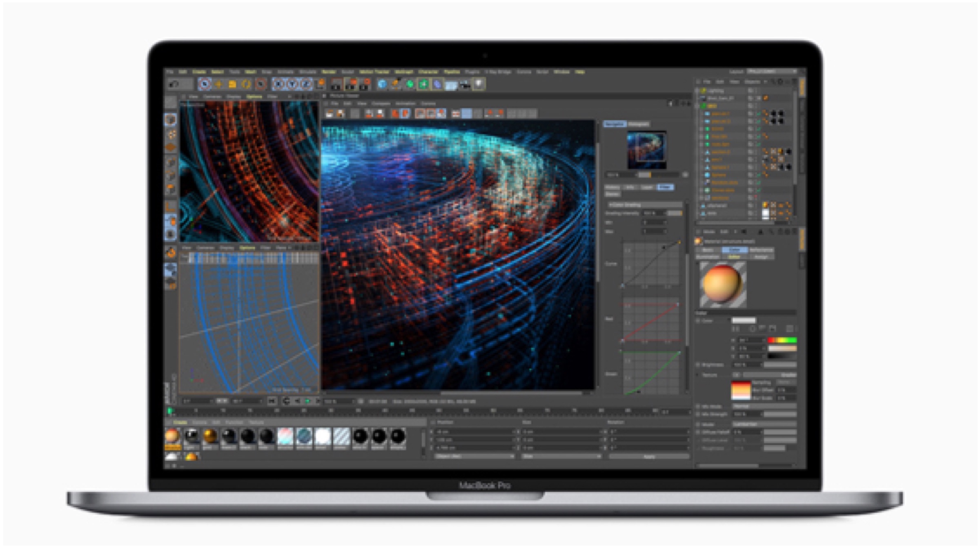Click the rainbow hue slider in material color
Image resolution: width=980 pixels, height=549 pixels.
(782, 340)
